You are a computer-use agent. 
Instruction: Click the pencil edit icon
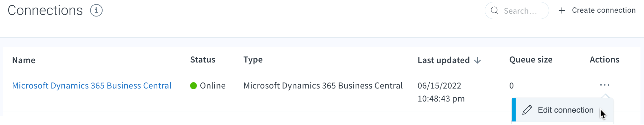click(x=527, y=110)
